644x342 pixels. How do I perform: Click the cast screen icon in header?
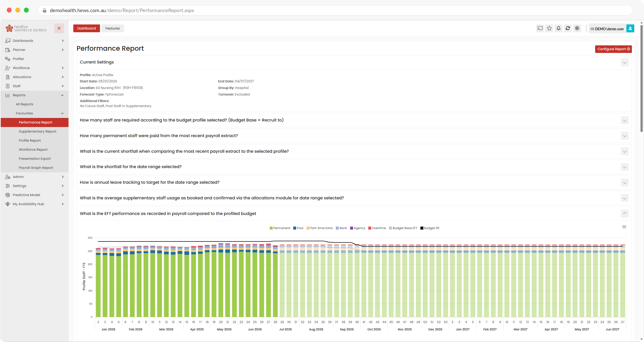[x=540, y=28]
